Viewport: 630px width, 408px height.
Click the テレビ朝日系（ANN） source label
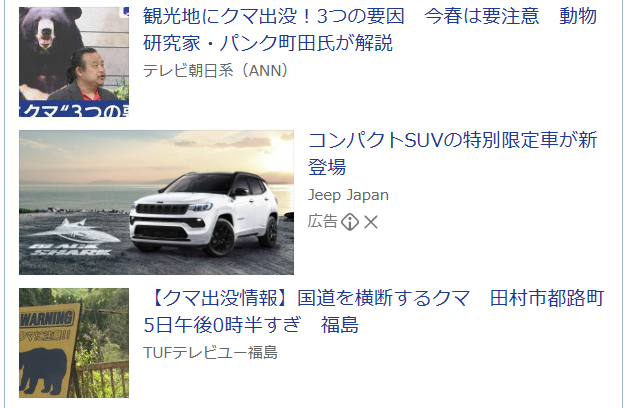point(216,71)
